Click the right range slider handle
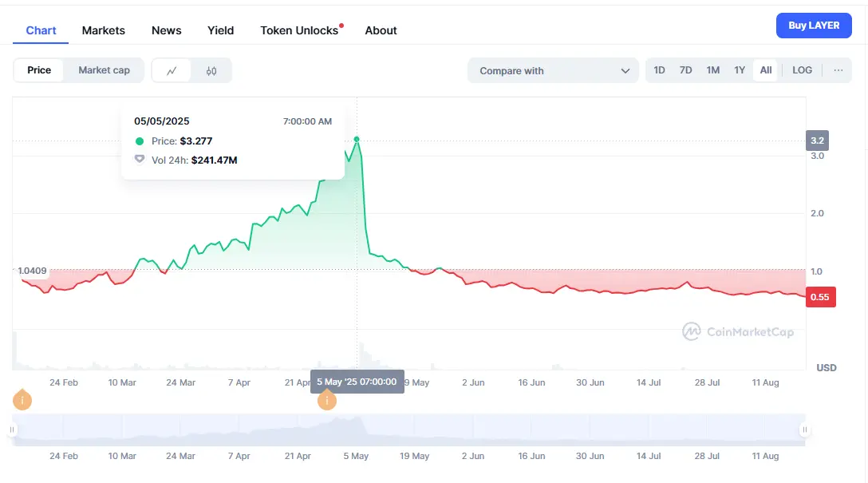Screen dimensions: 868x483 pyautogui.click(x=804, y=430)
